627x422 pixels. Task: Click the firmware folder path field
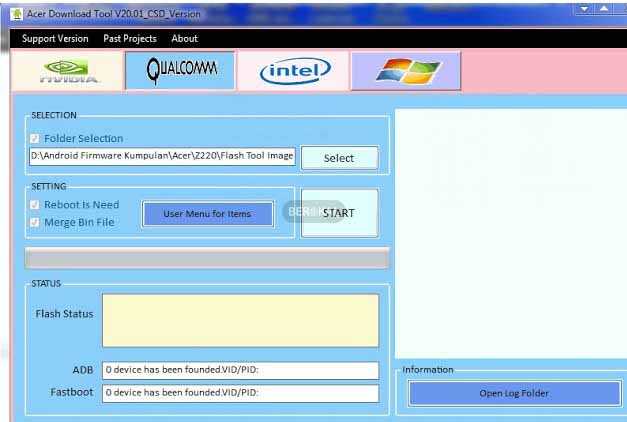162,156
